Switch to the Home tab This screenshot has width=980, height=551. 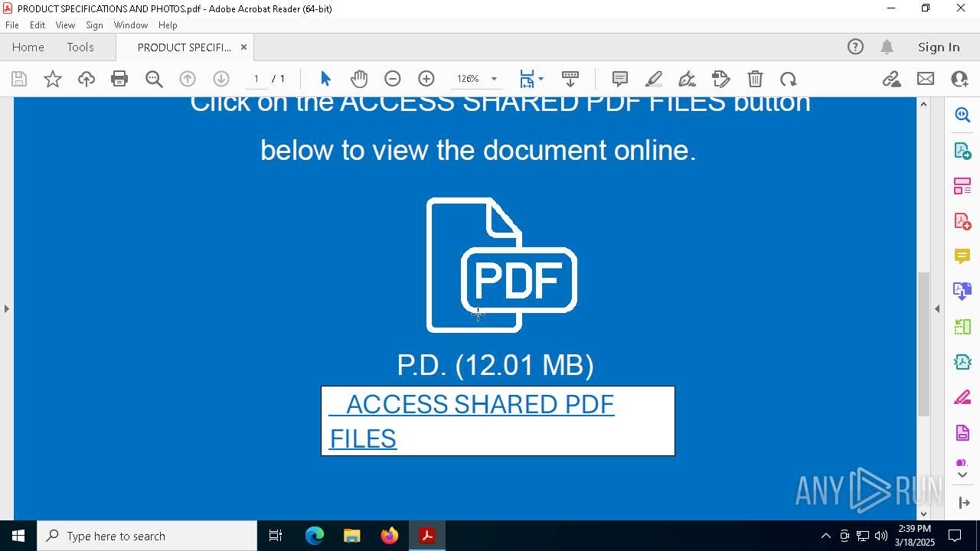28,47
